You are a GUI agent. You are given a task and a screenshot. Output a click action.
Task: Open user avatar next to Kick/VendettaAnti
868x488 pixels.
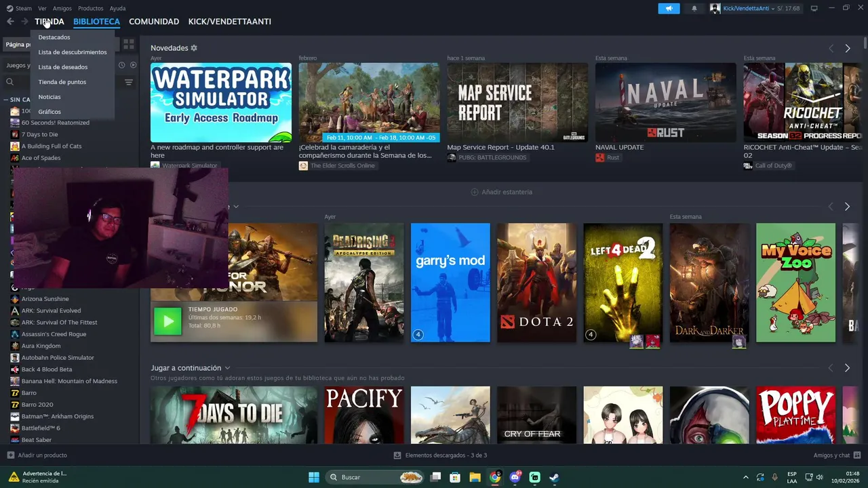[x=715, y=8]
